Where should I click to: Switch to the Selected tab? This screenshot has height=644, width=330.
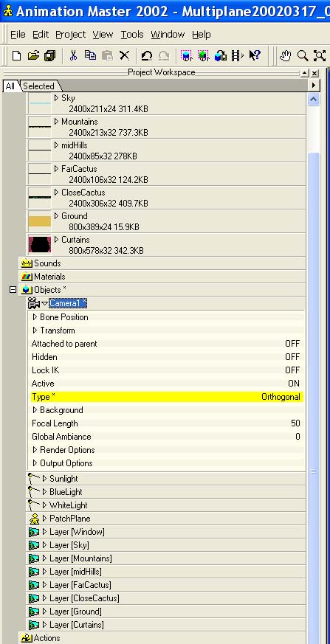tap(39, 86)
